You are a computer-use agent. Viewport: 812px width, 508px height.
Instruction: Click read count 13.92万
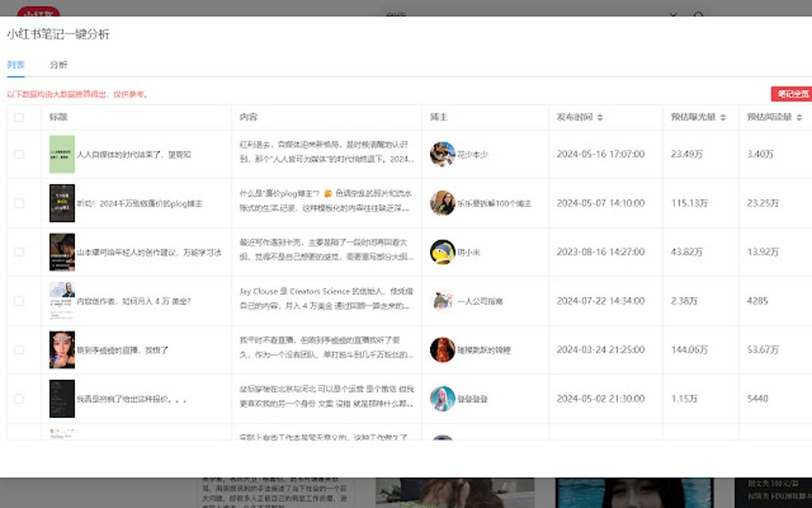[763, 252]
